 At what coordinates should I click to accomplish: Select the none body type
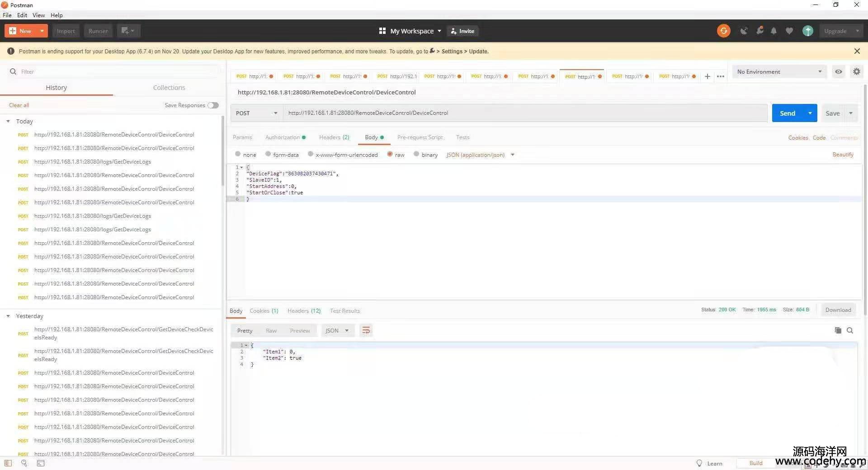[x=238, y=154]
